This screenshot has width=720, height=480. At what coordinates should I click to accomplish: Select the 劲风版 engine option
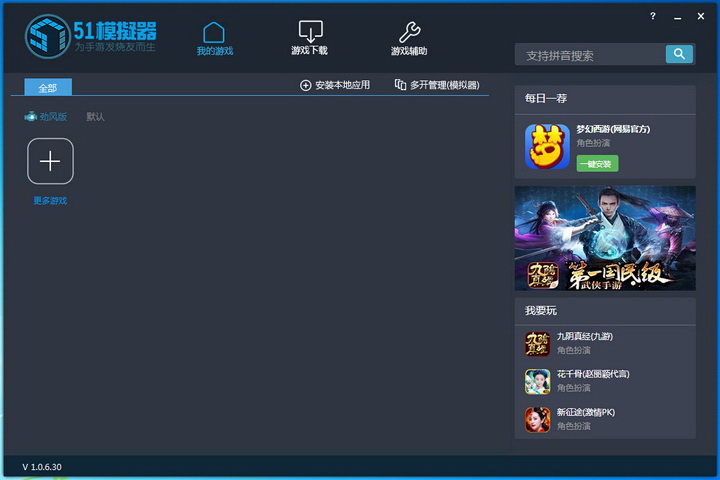(46, 117)
